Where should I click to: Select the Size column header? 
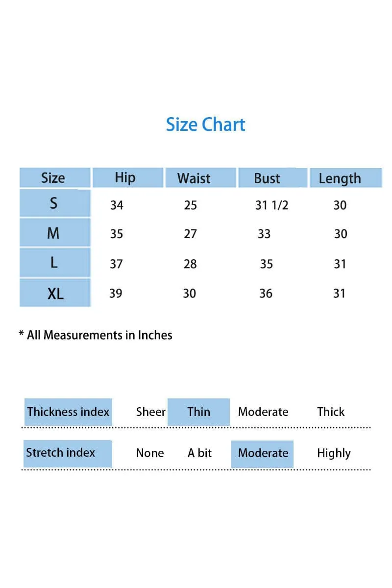click(x=55, y=178)
